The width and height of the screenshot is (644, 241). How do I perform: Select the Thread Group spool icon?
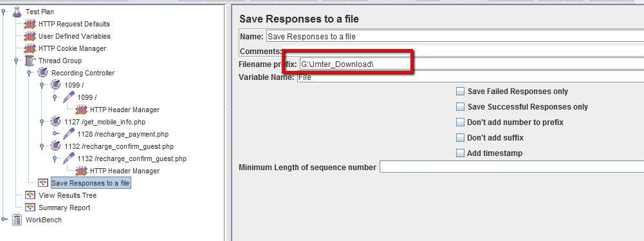point(30,61)
